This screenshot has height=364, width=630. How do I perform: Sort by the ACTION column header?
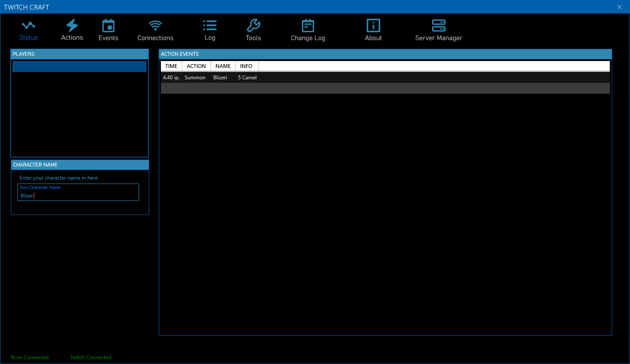click(x=196, y=66)
